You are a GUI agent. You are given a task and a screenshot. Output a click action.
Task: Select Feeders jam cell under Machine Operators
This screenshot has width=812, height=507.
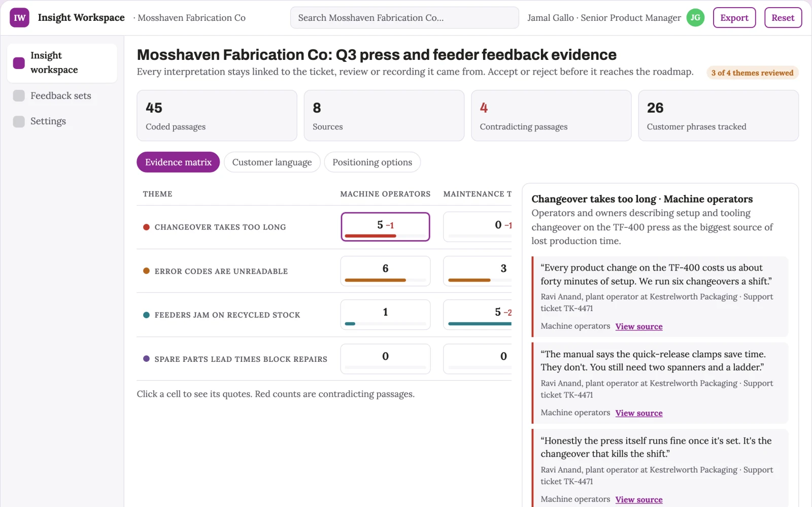pyautogui.click(x=386, y=315)
